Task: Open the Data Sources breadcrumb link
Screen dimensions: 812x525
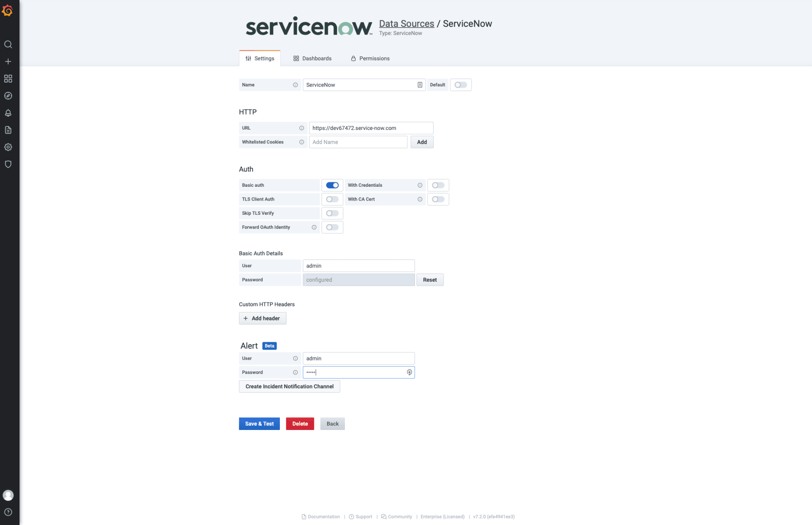Action: [406, 24]
